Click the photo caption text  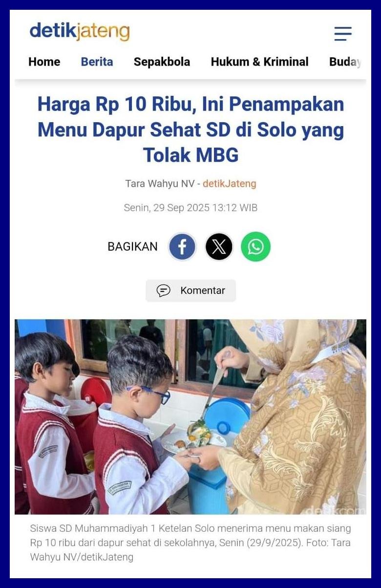[190, 543]
